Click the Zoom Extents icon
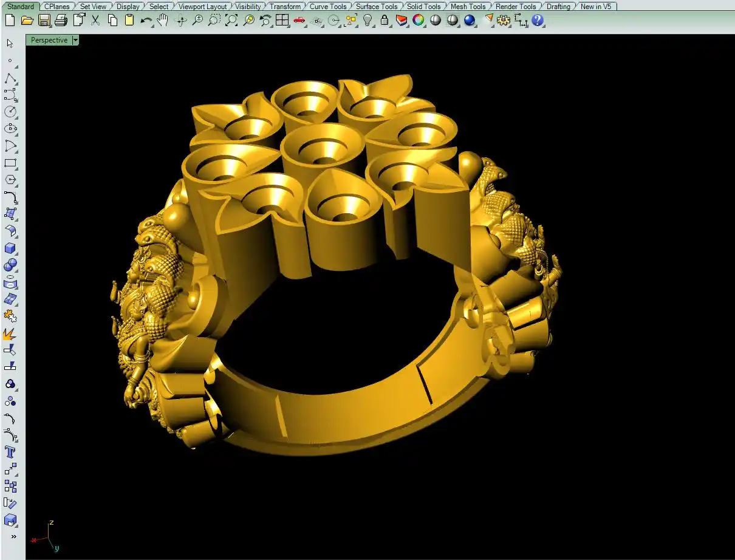 point(231,21)
